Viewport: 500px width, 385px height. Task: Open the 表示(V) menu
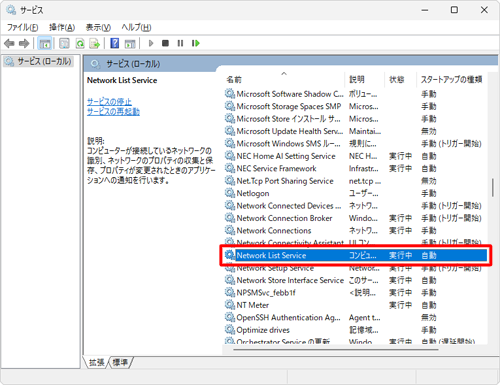(98, 27)
